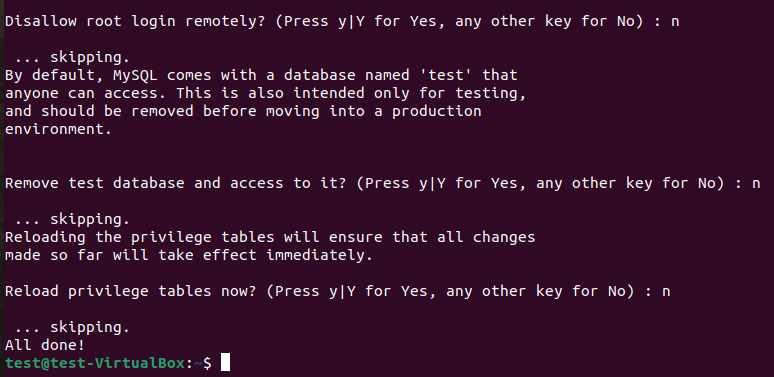Click the word 'environment.' in the output
This screenshot has width=774, height=377.
58,130
